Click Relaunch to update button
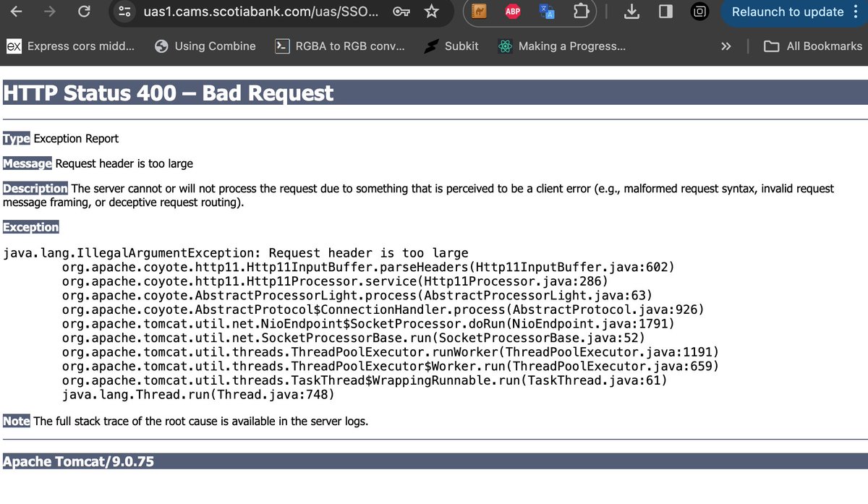This screenshot has width=868, height=504. point(788,12)
